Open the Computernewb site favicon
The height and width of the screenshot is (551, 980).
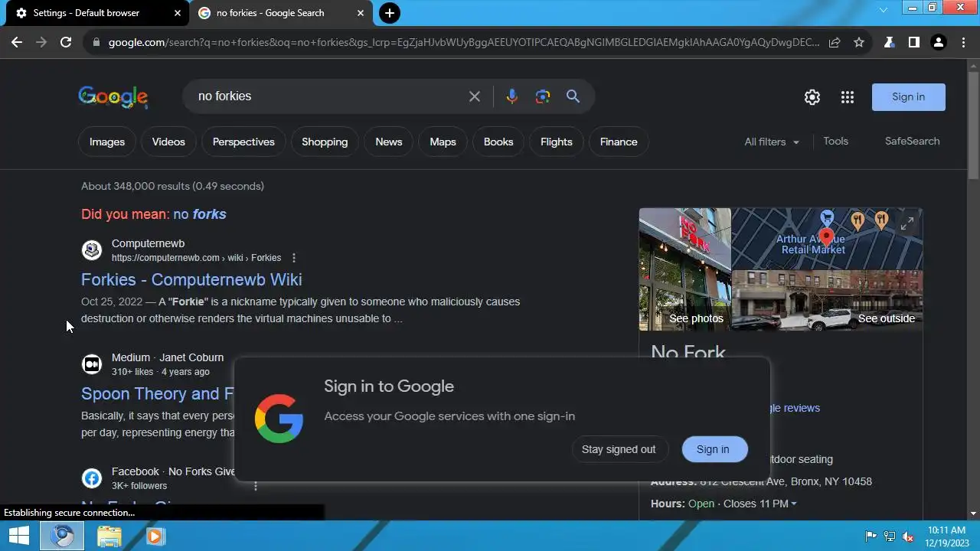coord(92,250)
